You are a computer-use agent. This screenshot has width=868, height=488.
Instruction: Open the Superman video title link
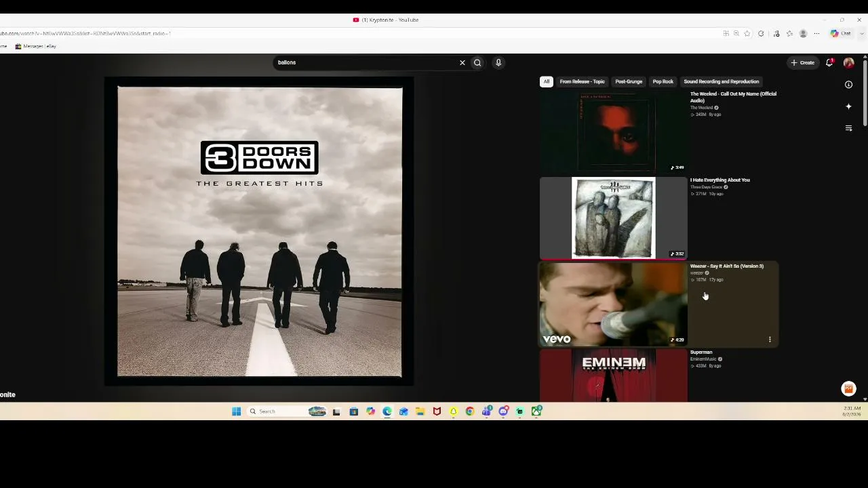(701, 352)
